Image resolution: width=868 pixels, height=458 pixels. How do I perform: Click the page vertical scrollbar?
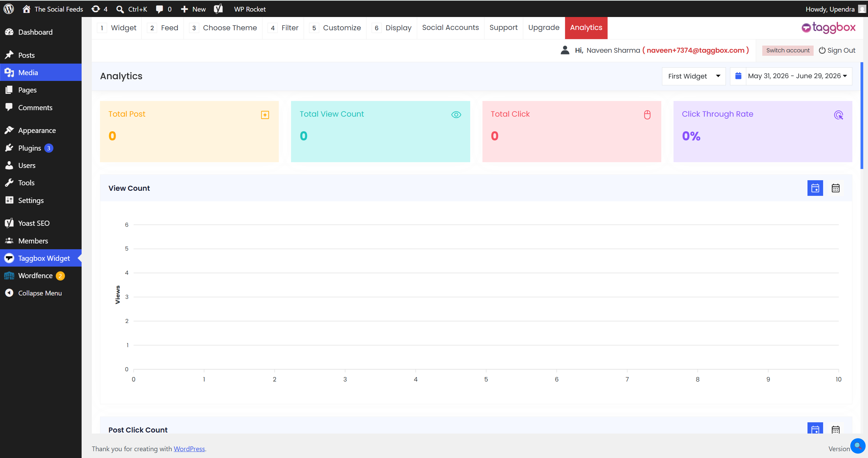862,116
